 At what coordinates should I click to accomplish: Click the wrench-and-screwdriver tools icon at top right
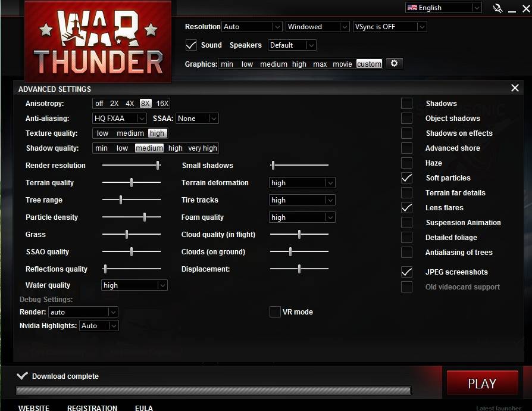click(x=497, y=8)
